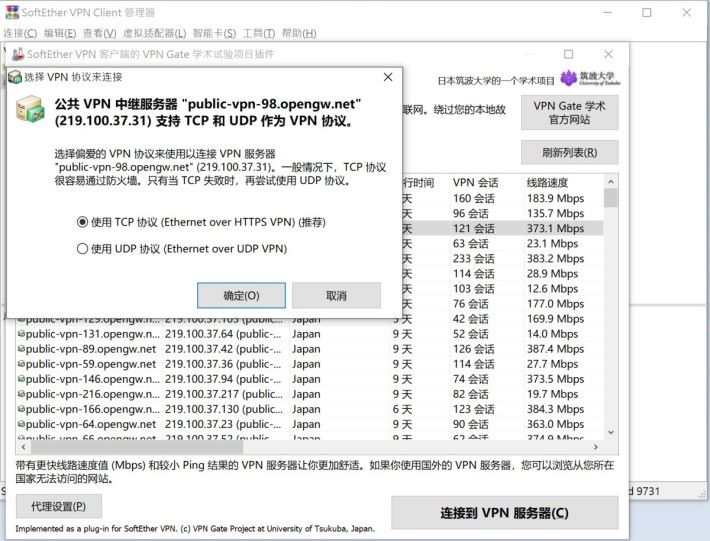Select the public-vpn-89.opengw.net server row
Viewport: 710px width, 541px height.
point(310,349)
